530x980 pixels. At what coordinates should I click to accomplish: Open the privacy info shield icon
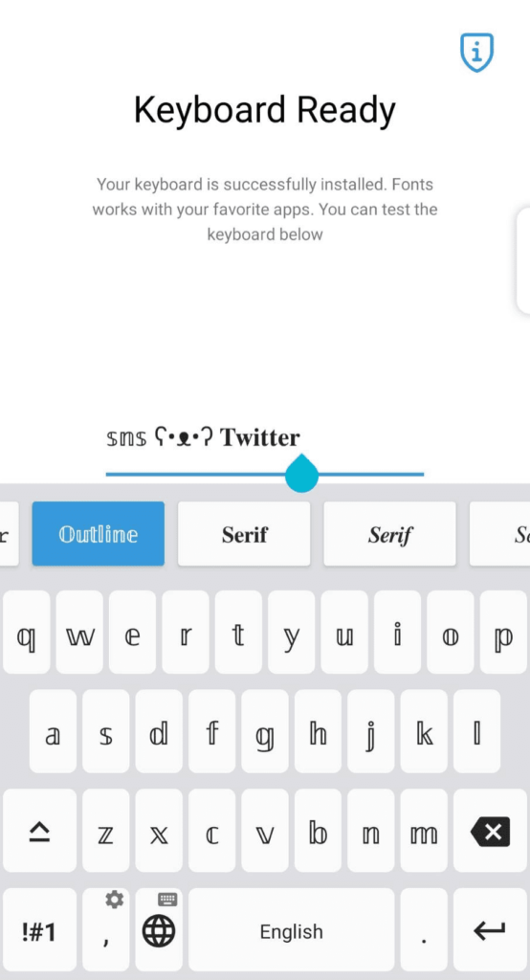(x=476, y=53)
